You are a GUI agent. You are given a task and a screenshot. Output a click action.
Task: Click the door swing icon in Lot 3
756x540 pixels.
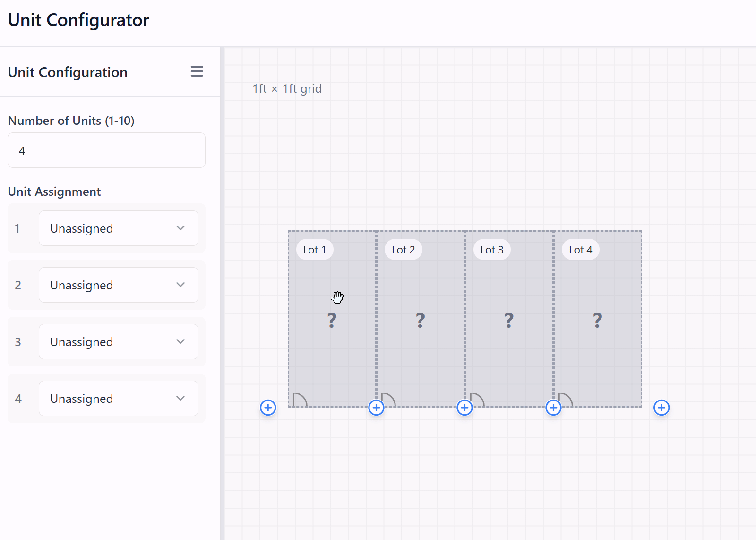477,400
